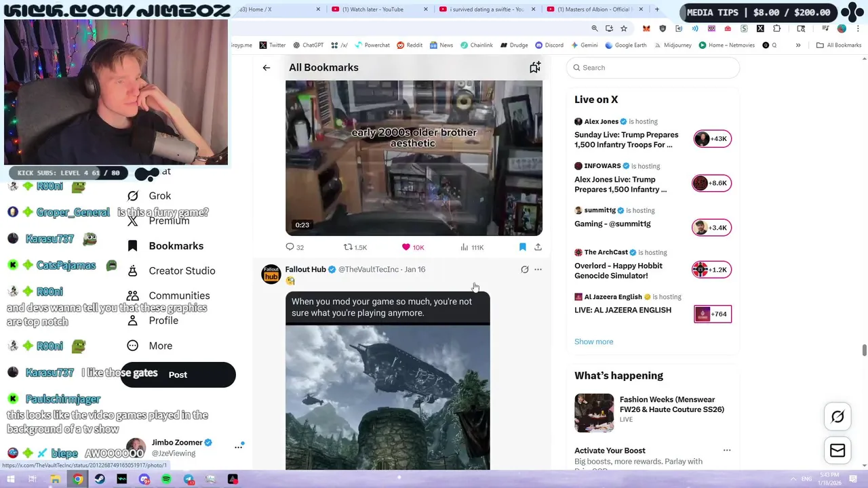Switch to the Home / X tab
The width and height of the screenshot is (868, 488).
(x=278, y=9)
